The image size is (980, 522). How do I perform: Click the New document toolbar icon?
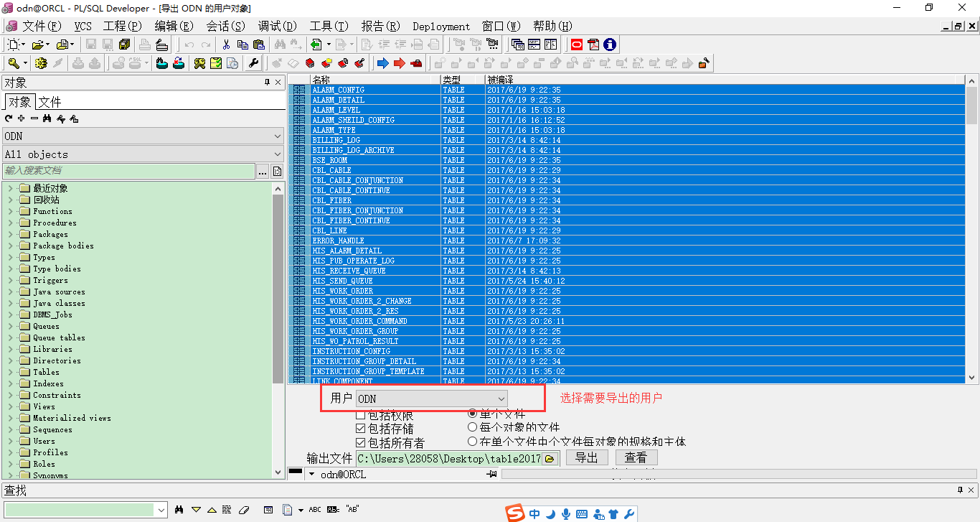(13, 45)
